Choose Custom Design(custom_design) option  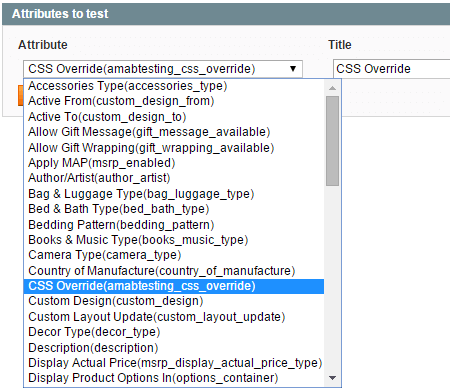tap(174, 301)
